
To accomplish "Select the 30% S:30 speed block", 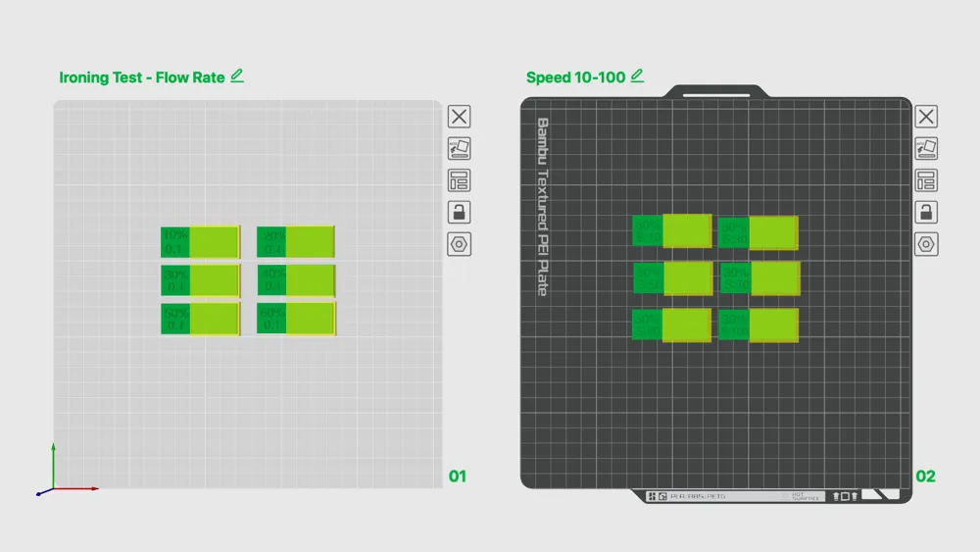I will click(x=759, y=232).
